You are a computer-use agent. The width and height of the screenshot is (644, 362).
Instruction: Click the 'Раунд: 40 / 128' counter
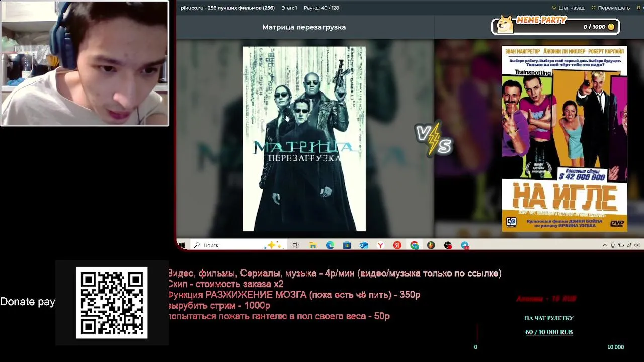pos(321,8)
